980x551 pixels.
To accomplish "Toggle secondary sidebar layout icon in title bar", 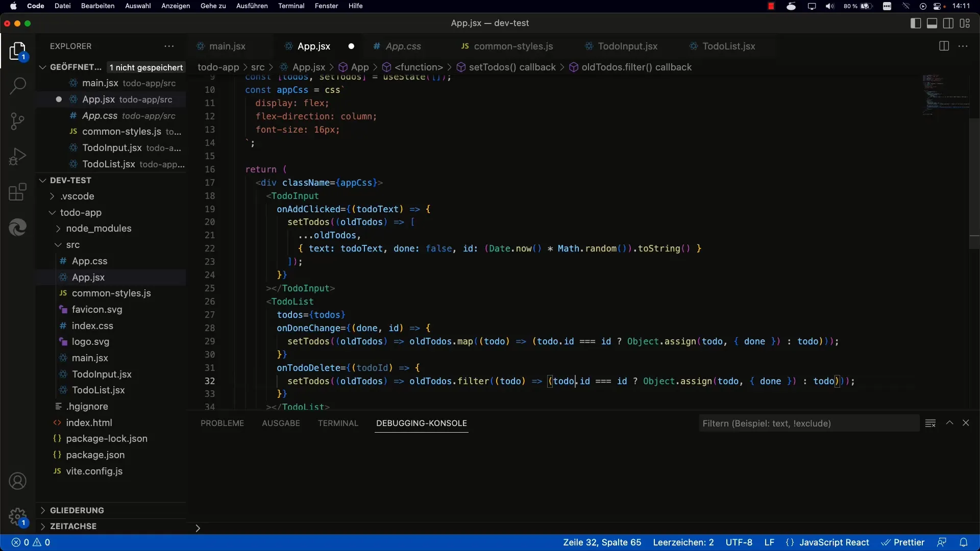I will click(948, 23).
